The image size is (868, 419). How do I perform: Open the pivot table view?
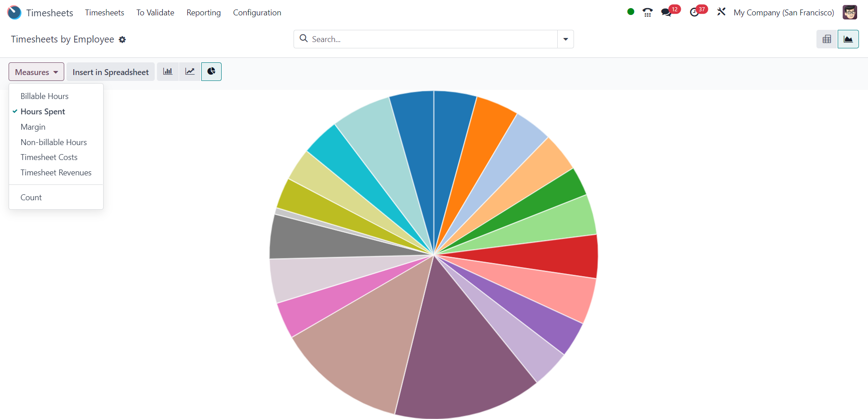click(827, 39)
